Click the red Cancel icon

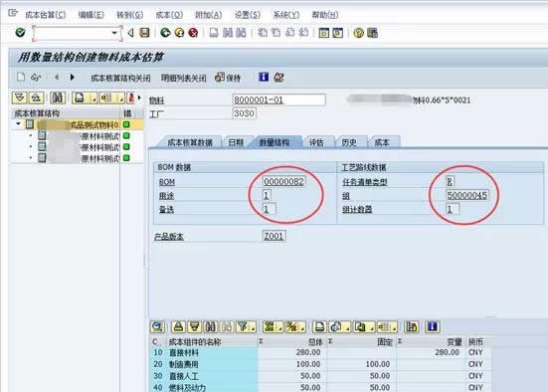[193, 33]
